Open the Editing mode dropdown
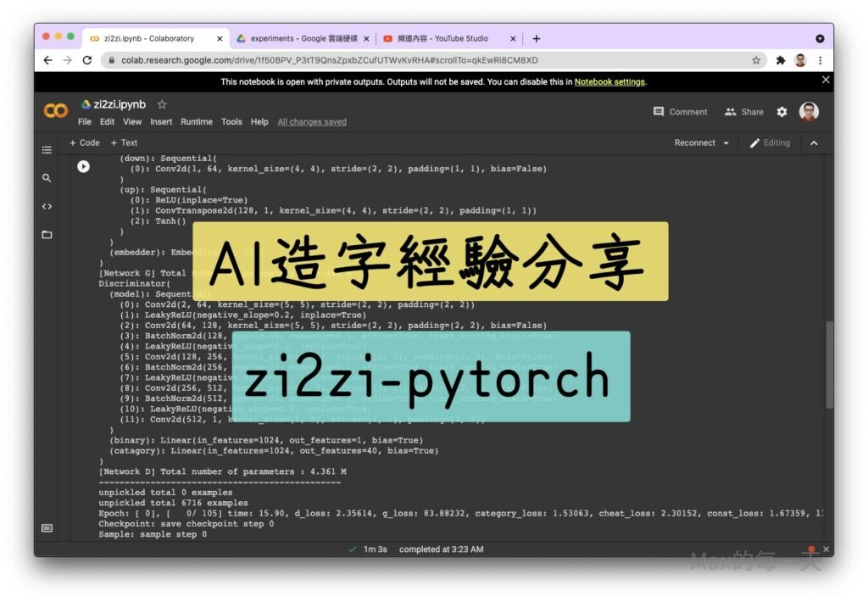 pos(770,143)
